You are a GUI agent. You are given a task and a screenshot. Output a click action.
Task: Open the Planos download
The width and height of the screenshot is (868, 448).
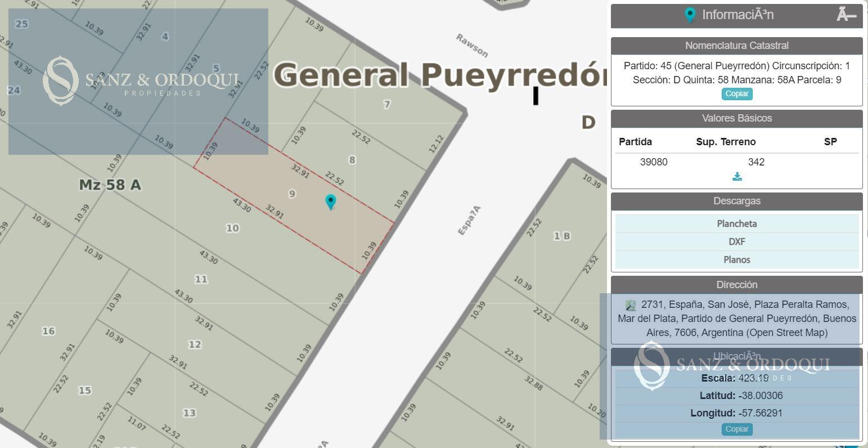coord(737,260)
